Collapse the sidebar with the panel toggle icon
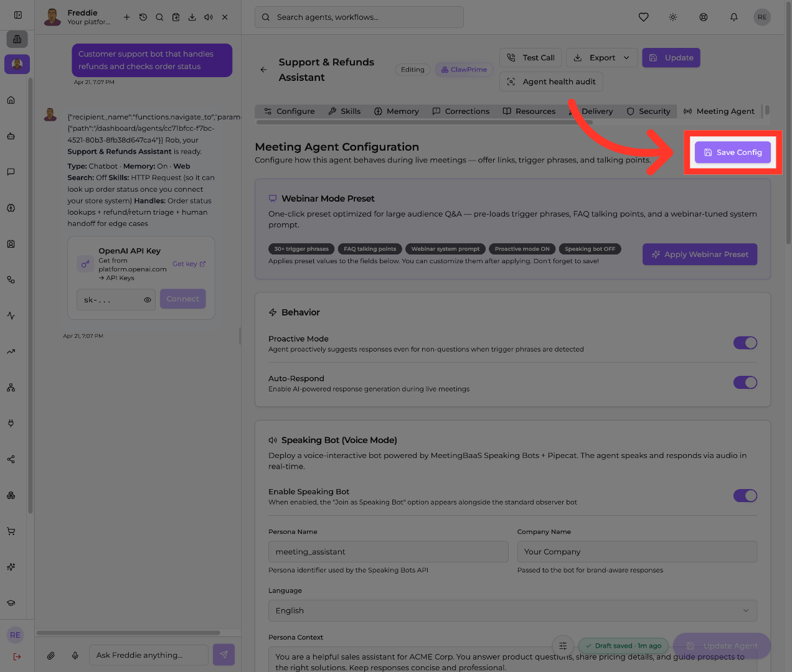792x672 pixels. coord(18,15)
